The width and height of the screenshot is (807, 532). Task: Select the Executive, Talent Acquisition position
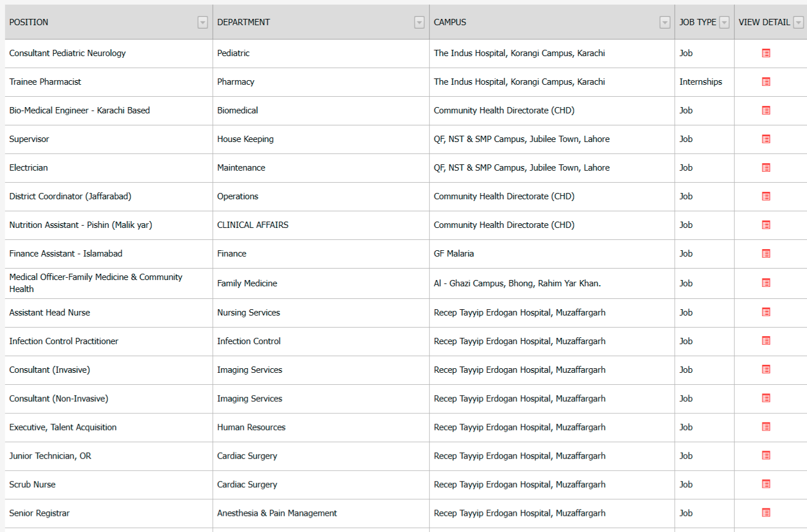[63, 427]
